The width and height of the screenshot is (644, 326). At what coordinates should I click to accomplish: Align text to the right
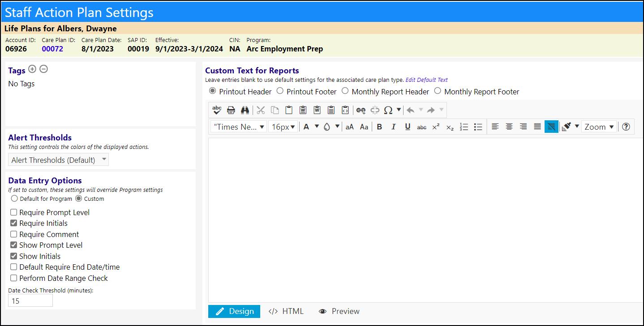[x=523, y=127]
